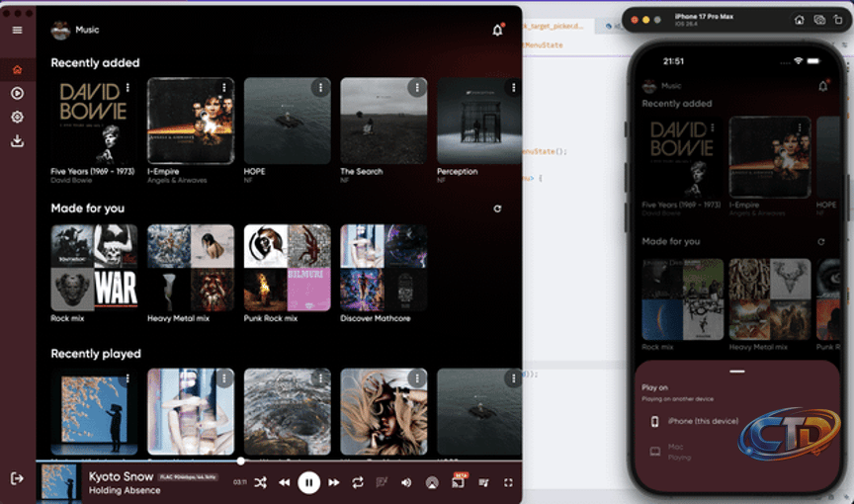854x504 pixels.
Task: Click the now playing cover thumbnail
Action: (59, 483)
